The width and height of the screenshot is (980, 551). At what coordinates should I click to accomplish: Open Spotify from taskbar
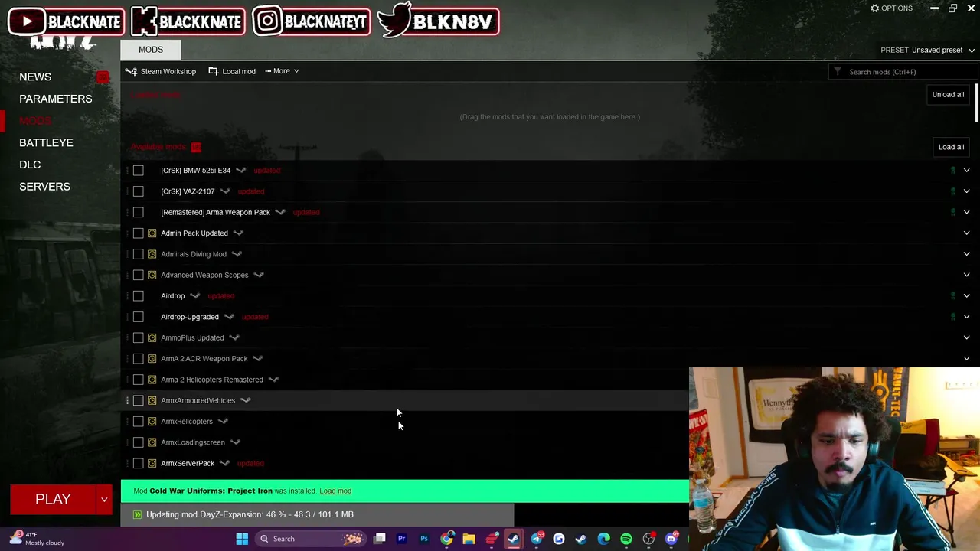click(626, 539)
